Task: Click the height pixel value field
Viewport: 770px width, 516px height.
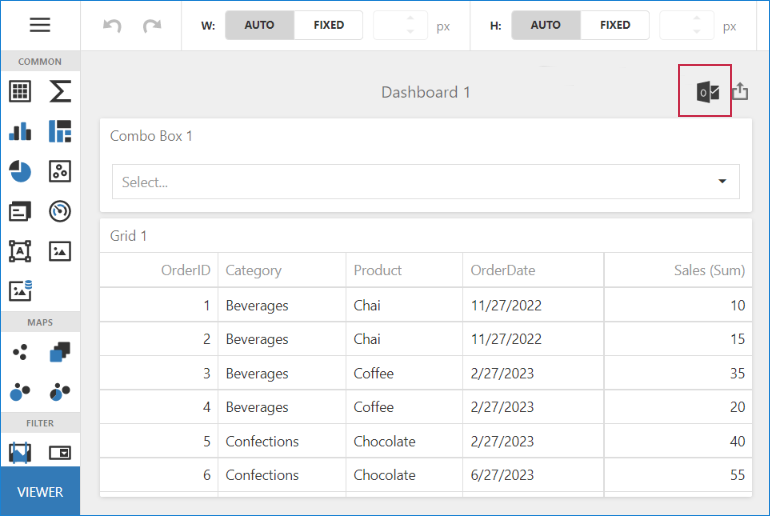Action: (686, 25)
